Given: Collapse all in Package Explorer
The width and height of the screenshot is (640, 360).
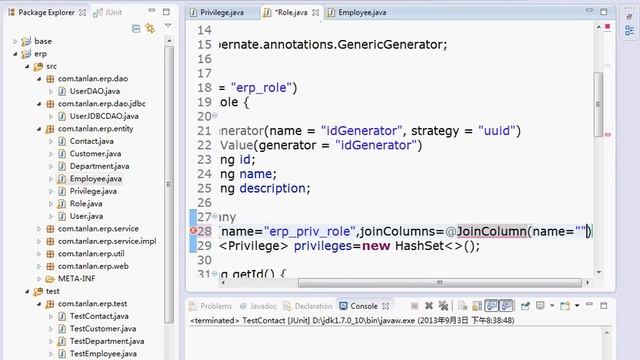Looking at the screenshot, I should (x=136, y=29).
